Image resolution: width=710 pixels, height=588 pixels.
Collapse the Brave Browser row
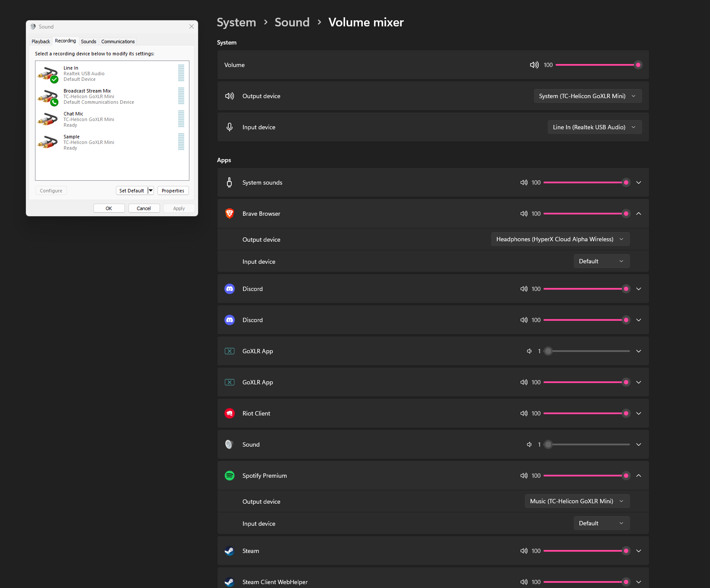pyautogui.click(x=639, y=214)
